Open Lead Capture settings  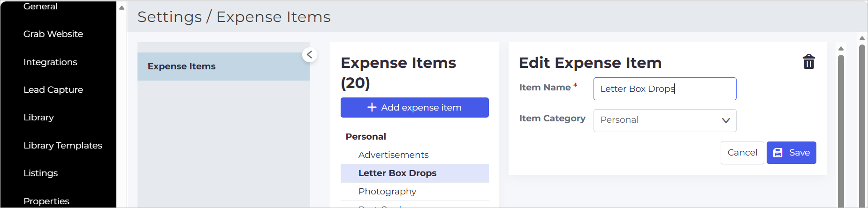click(x=53, y=90)
